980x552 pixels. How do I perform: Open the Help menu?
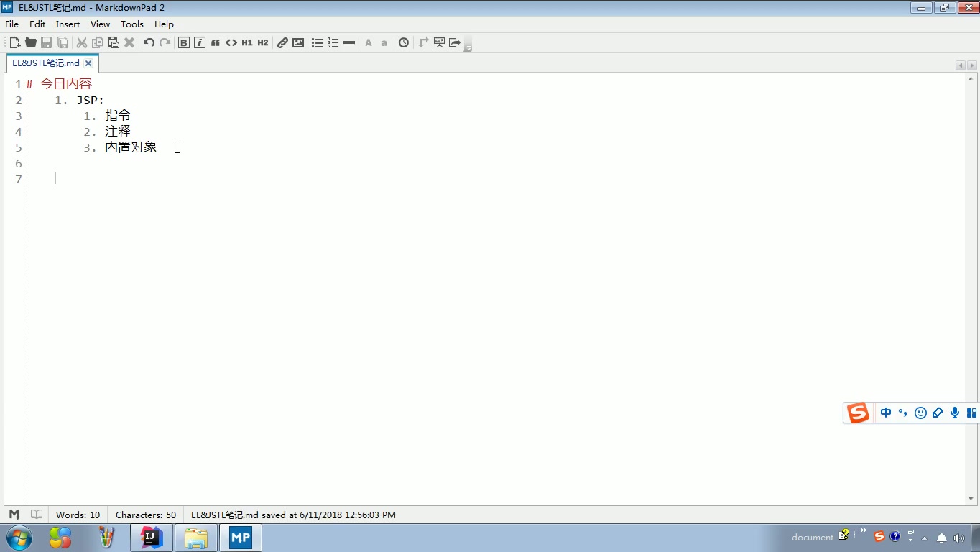click(164, 24)
